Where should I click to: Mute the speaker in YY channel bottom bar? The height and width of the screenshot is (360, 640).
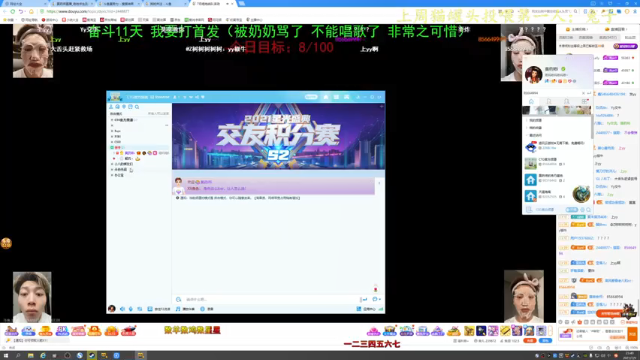(122, 309)
